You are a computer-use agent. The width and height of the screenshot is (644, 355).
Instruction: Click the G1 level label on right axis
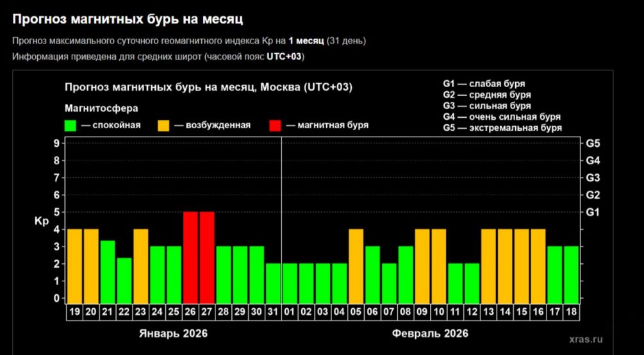[593, 212]
